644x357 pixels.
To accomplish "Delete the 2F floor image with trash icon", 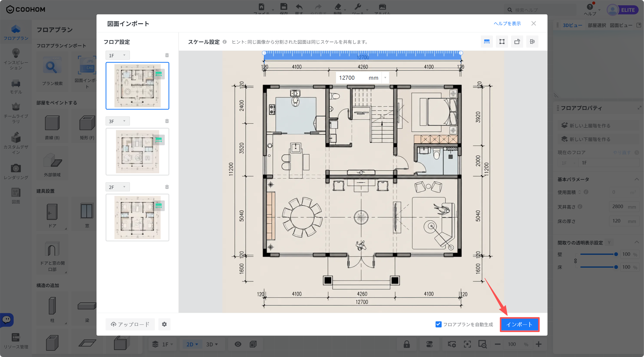I will (x=167, y=187).
